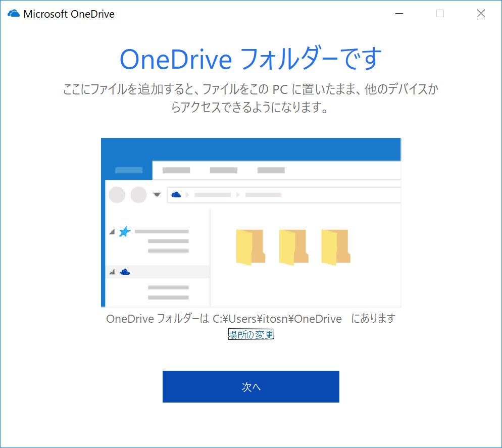Click the OneDrive cloud icon in title bar
The height and width of the screenshot is (448, 502).
[14, 14]
